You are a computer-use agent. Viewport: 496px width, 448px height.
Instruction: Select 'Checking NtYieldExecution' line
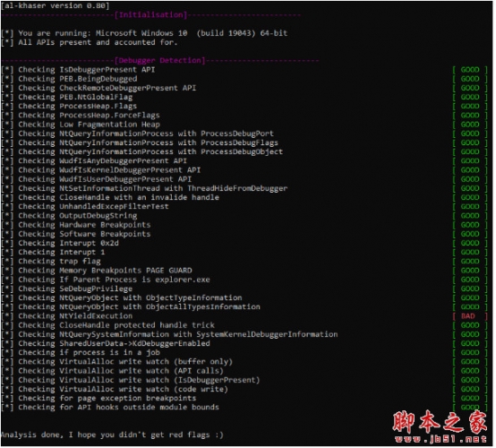pos(67,316)
